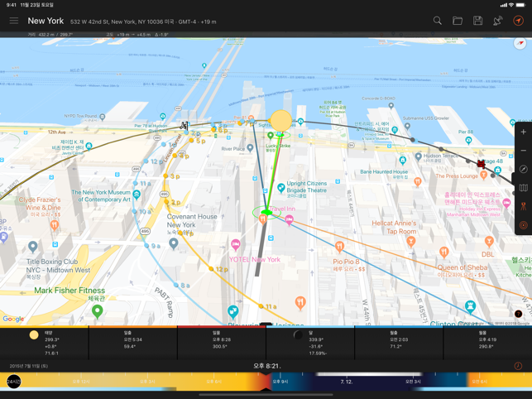Image resolution: width=532 pixels, height=399 pixels.
Task: Tap Clyde Frazier's Wine & Dine marker
Action: click(55, 225)
